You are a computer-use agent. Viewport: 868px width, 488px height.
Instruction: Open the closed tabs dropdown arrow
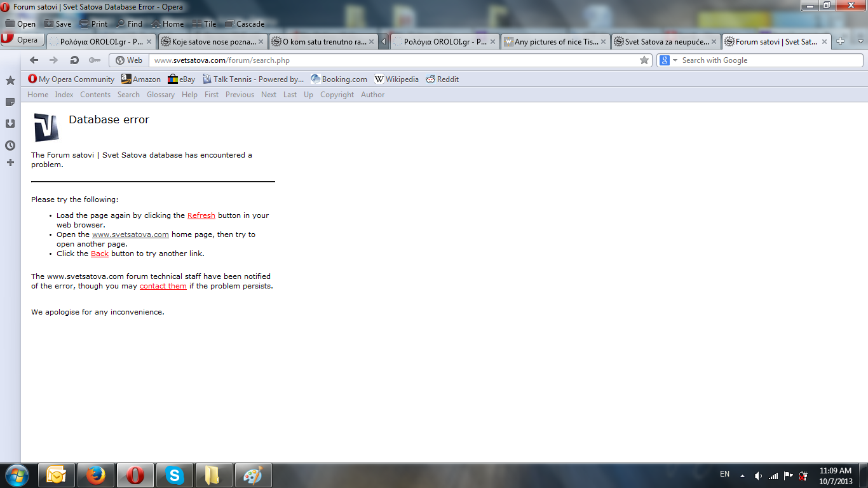point(861,41)
